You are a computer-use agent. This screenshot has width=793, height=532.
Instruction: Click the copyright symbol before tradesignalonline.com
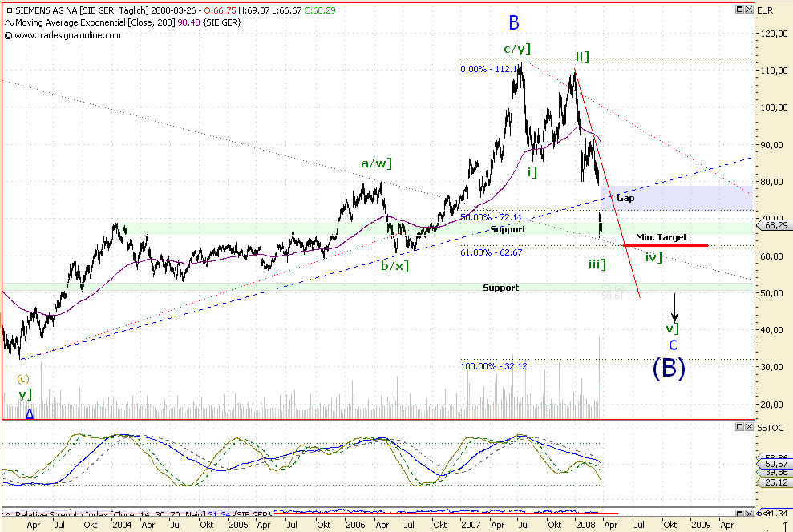7,34
